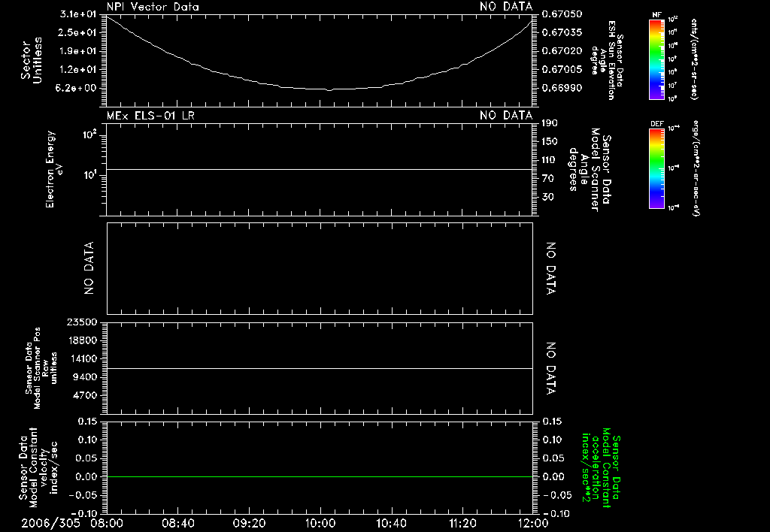This screenshot has height=532, width=770.
Task: Click the '1.9e+01' sector tick label
Action: 77,51
